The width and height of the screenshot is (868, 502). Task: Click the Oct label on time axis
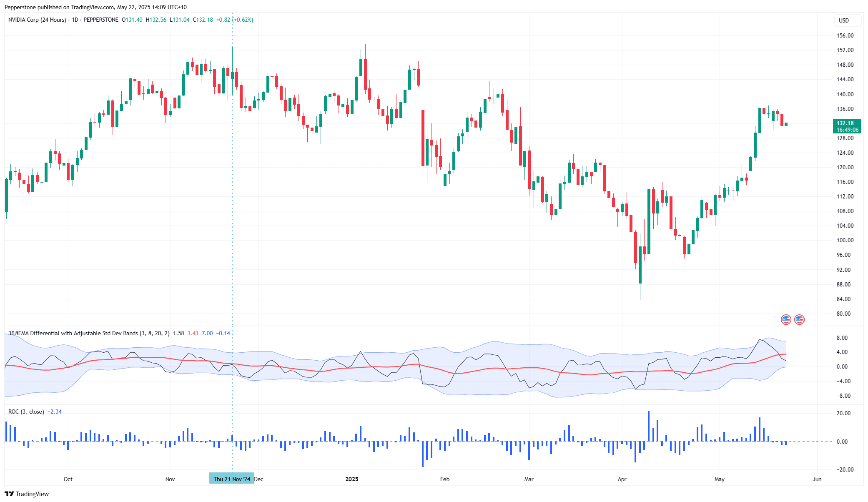(x=68, y=479)
